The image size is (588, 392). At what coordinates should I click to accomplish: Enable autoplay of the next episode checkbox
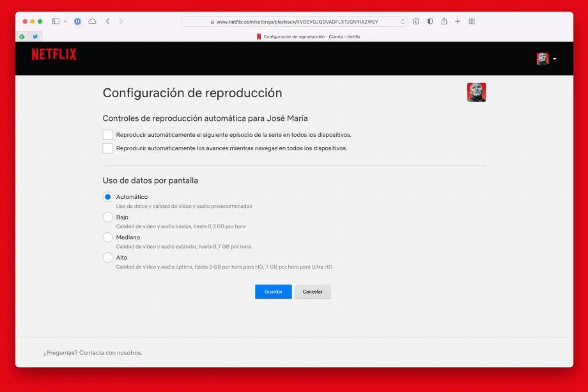(x=107, y=135)
